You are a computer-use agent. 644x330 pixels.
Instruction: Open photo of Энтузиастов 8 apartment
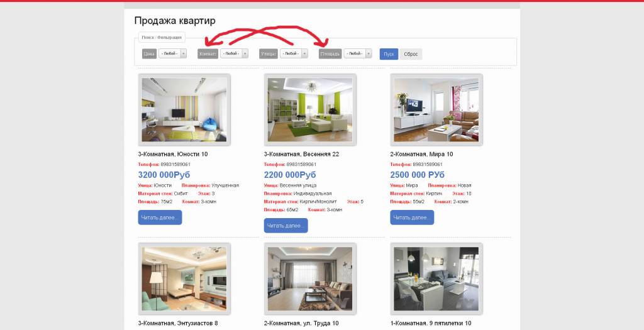click(x=184, y=278)
